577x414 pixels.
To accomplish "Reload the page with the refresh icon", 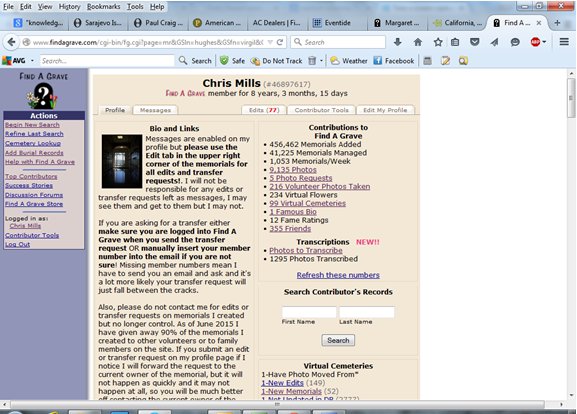I will (x=280, y=42).
